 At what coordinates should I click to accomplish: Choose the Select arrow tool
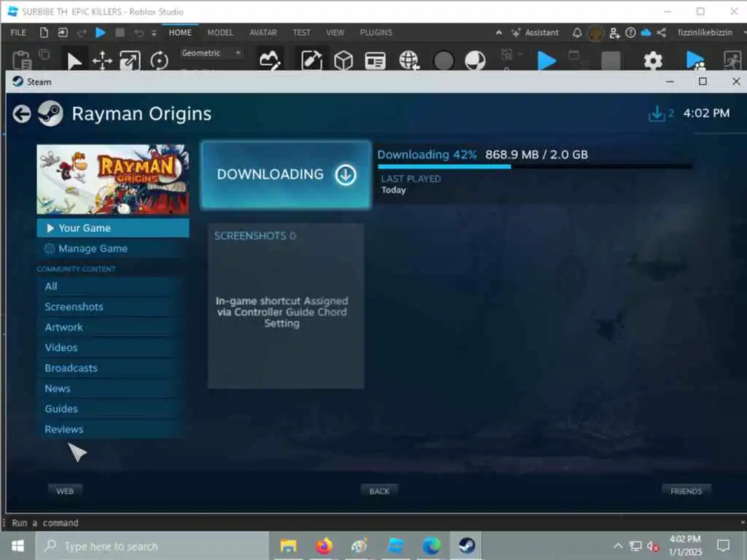74,61
